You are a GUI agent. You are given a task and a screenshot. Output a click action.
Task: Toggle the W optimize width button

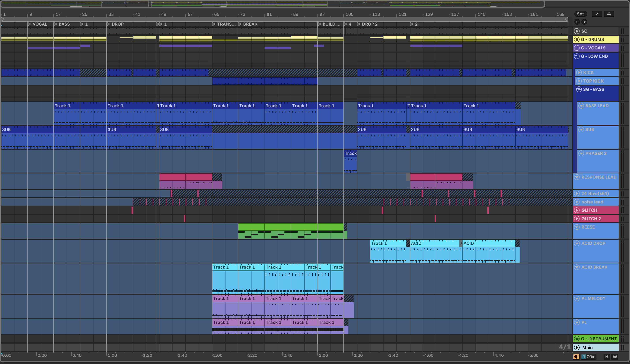615,357
